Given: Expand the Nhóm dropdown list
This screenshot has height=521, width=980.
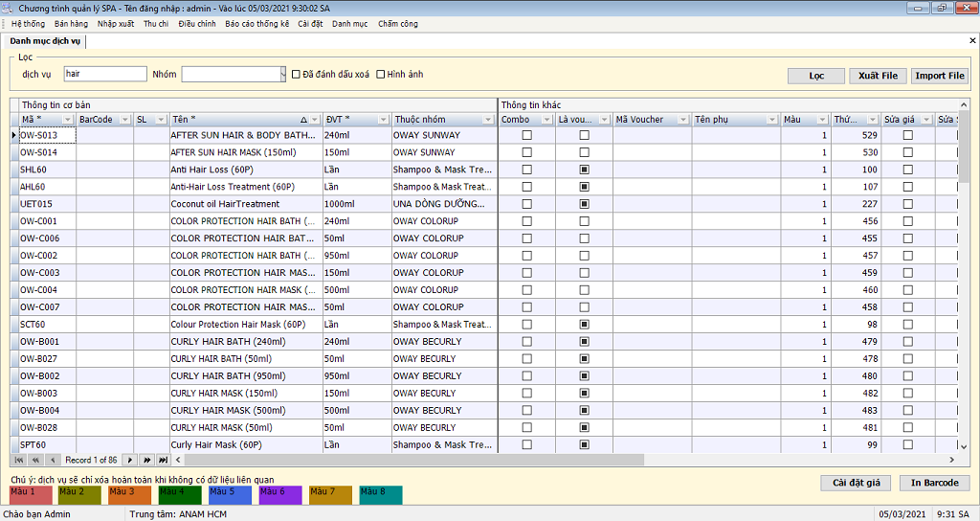Looking at the screenshot, I should 282,75.
